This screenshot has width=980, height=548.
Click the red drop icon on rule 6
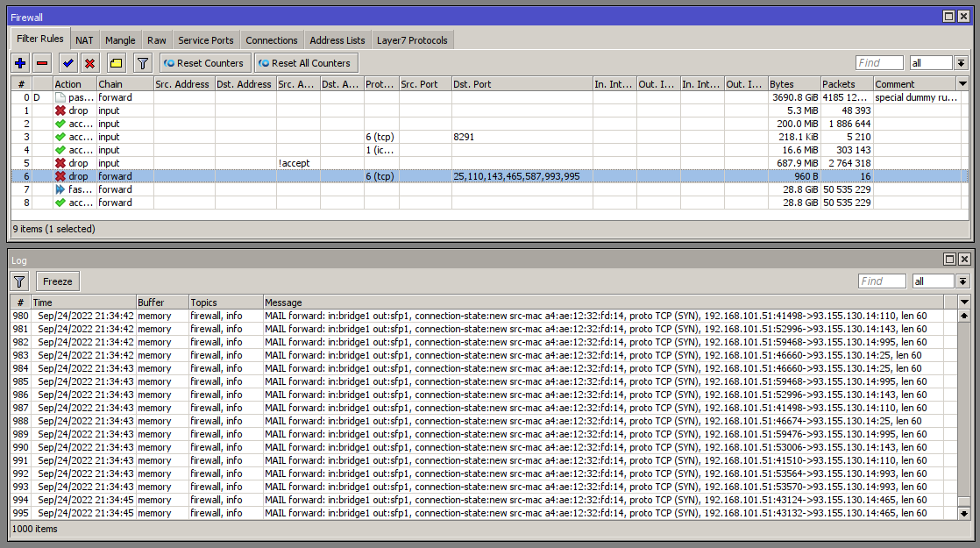click(x=60, y=176)
